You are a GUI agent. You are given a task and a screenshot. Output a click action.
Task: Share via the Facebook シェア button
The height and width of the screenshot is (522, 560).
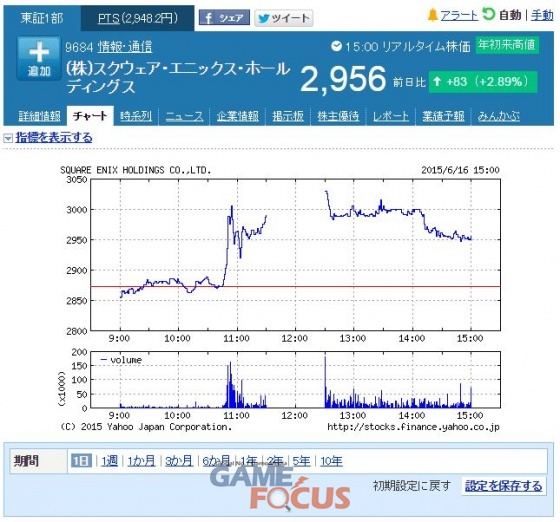click(x=224, y=17)
